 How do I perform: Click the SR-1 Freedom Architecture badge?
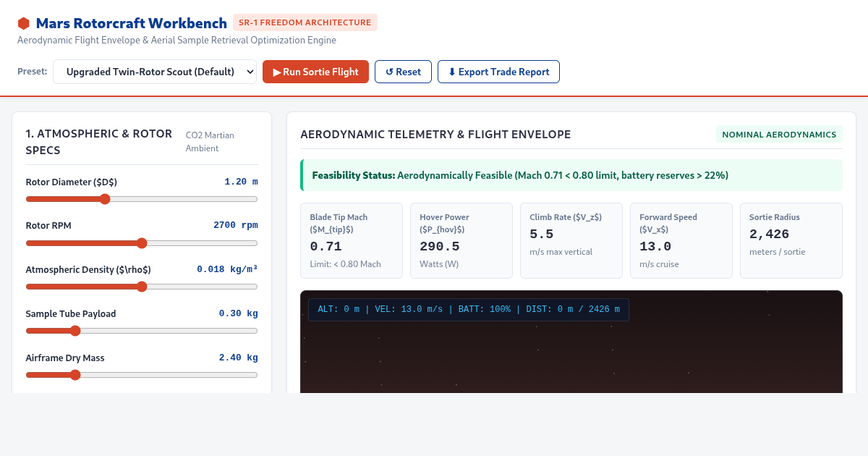305,22
